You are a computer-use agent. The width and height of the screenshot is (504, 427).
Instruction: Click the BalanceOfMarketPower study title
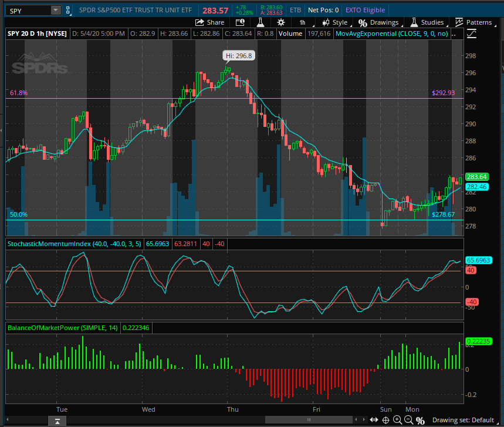click(x=62, y=328)
